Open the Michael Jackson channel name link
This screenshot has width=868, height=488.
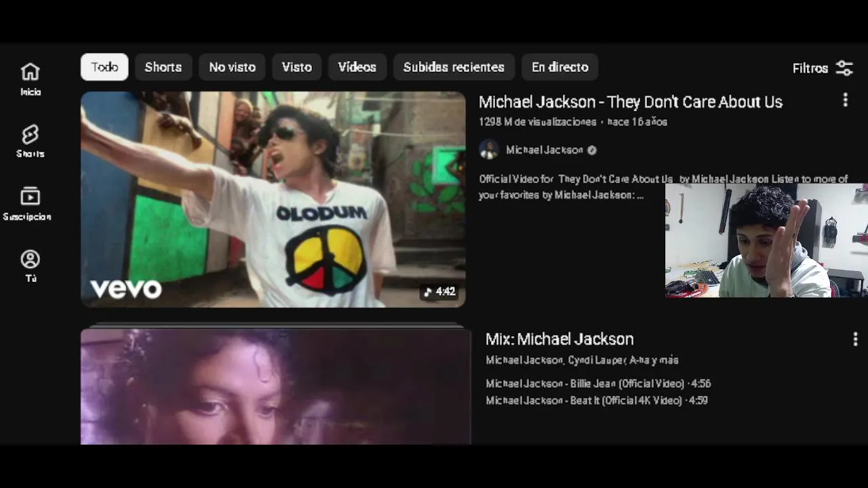pos(545,150)
